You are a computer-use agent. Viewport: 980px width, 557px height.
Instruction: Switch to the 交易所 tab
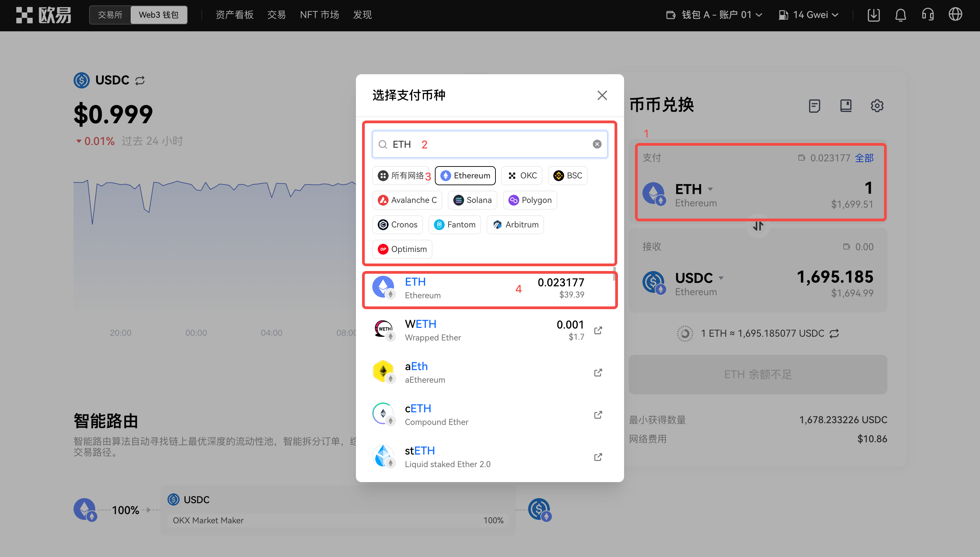(x=110, y=15)
